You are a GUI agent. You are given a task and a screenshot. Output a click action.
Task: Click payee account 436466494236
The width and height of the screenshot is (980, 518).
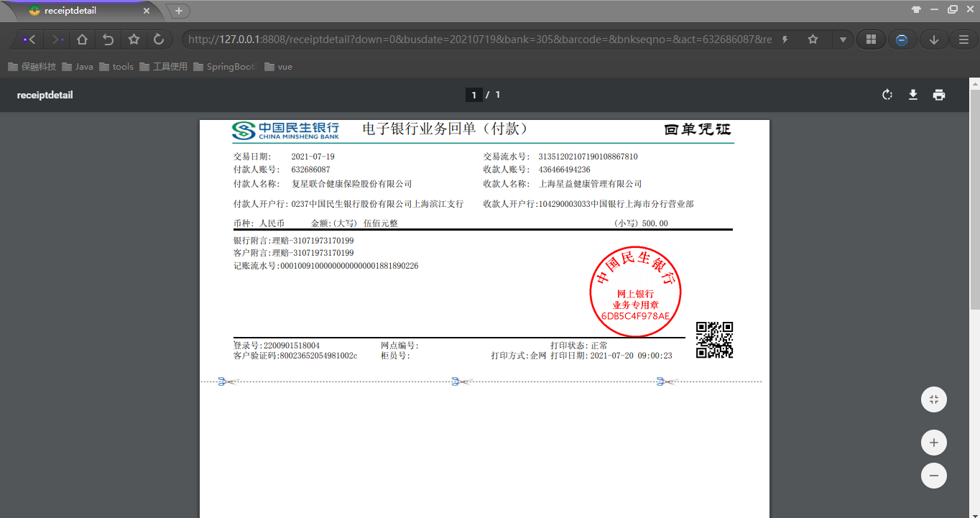[x=564, y=170]
